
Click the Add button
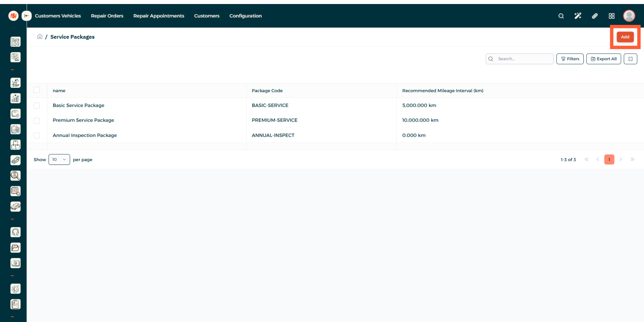pos(625,37)
